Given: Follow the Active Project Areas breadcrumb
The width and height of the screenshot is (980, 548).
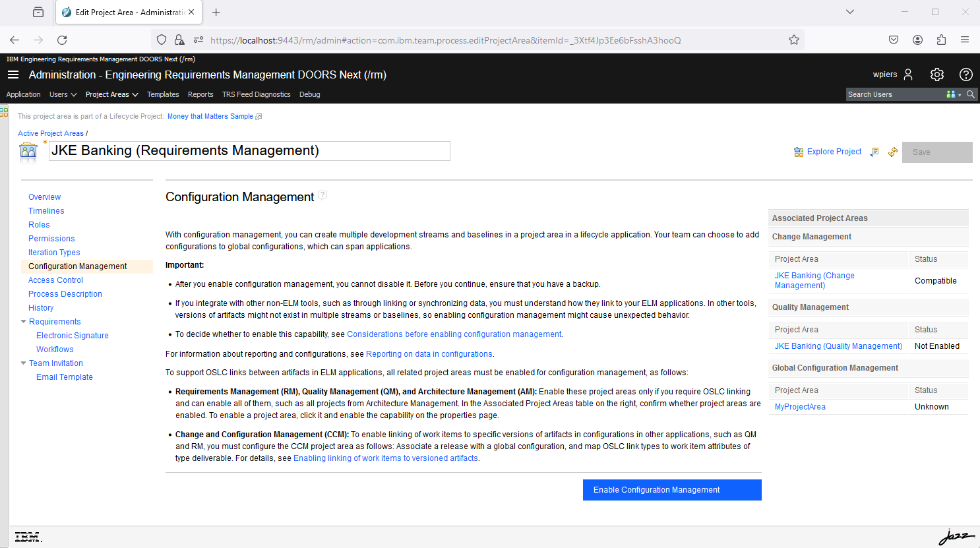Looking at the screenshot, I should 51,134.
